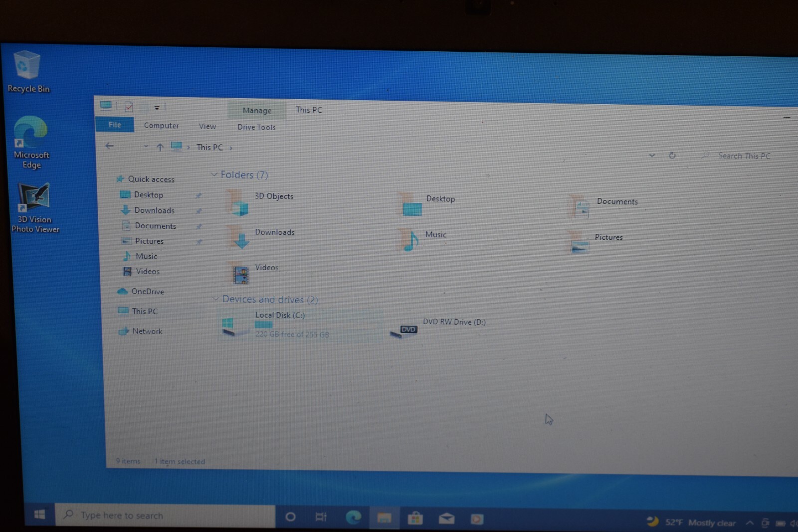Launch Edge from the taskbar
798x532 pixels.
coord(353,518)
